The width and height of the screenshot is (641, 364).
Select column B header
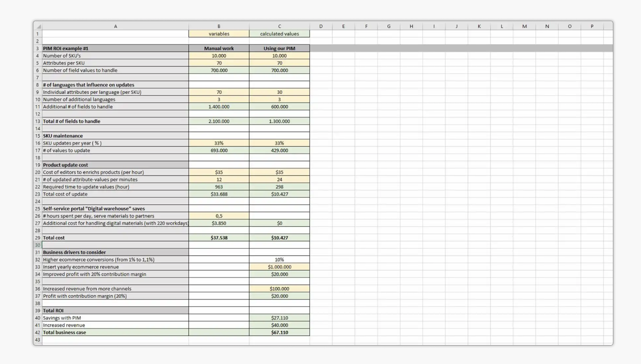click(219, 26)
